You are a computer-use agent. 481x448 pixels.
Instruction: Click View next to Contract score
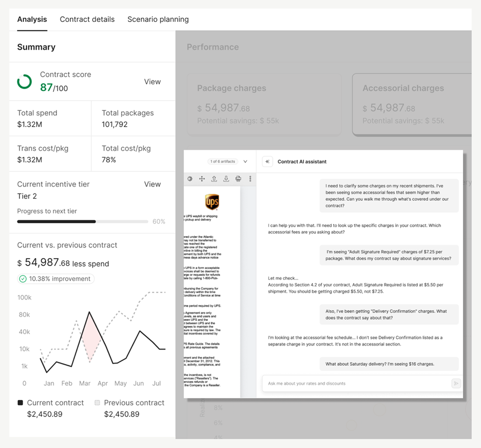pyautogui.click(x=152, y=82)
